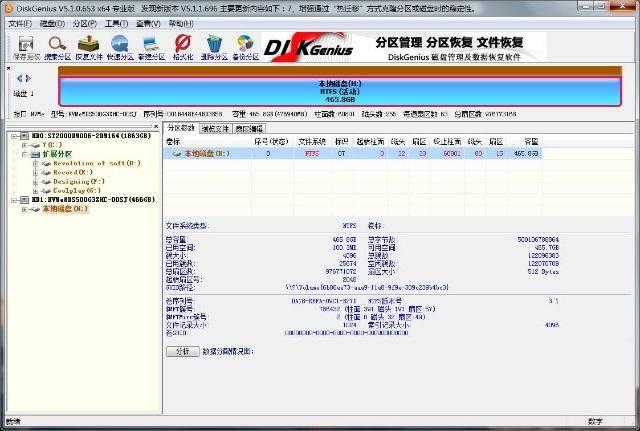640x431 pixels.
Task: Click the 分析 analyze button
Action: coord(182,351)
